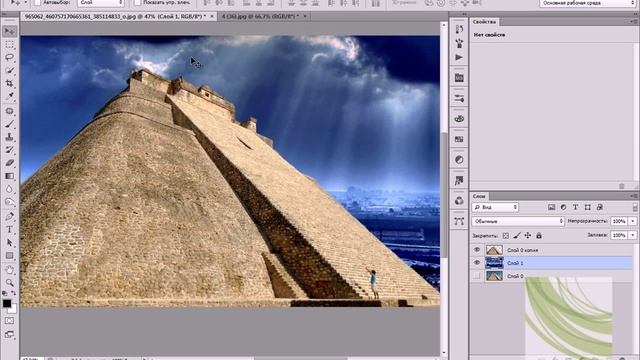This screenshot has width=640, height=360.
Task: Close the 965062 jpg document tab
Action: [212, 16]
